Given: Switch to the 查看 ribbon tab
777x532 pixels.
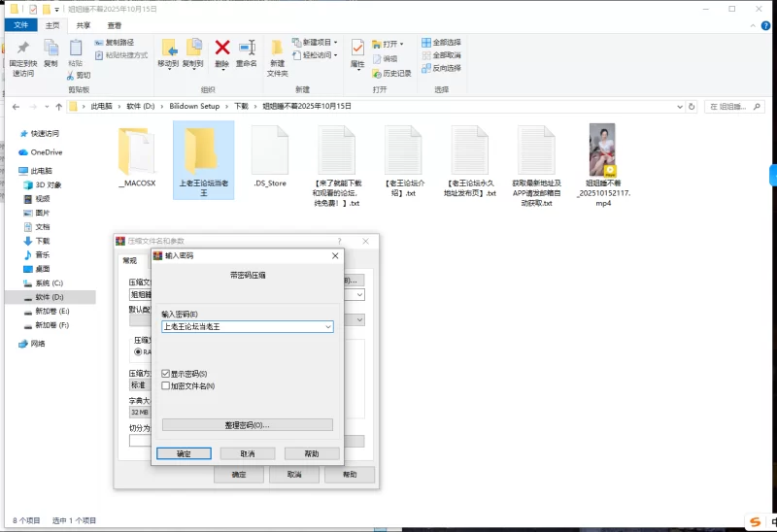Looking at the screenshot, I should [x=114, y=25].
